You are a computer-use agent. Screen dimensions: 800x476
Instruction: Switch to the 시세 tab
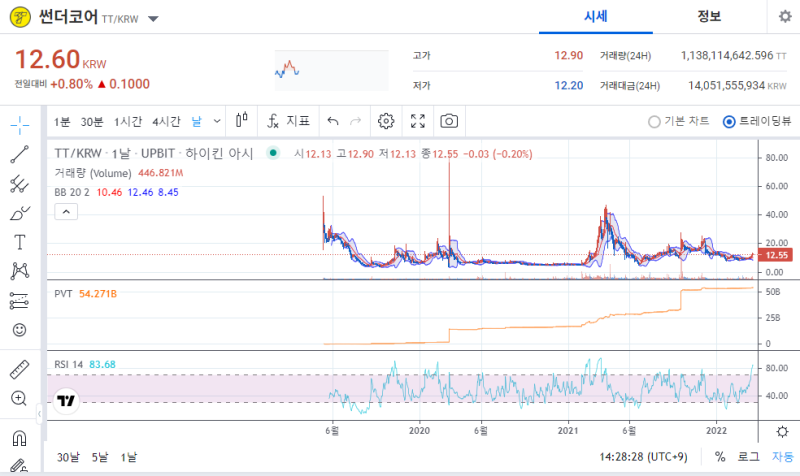coord(595,16)
